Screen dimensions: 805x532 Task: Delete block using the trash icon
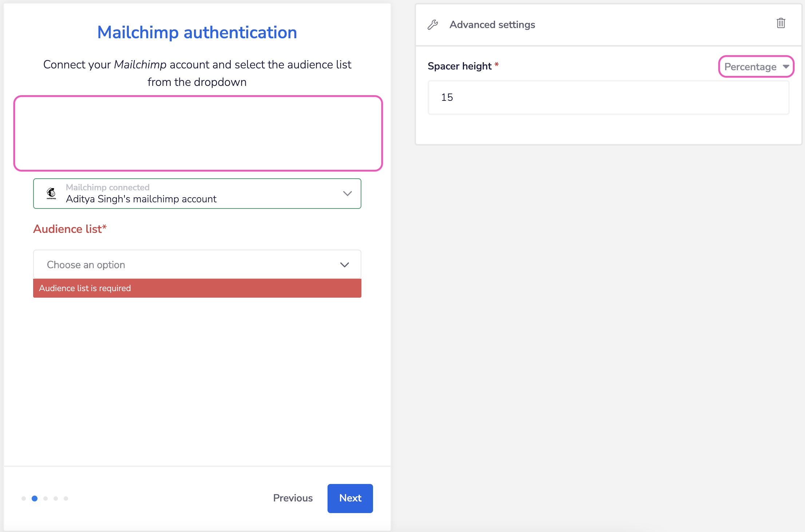coord(781,23)
